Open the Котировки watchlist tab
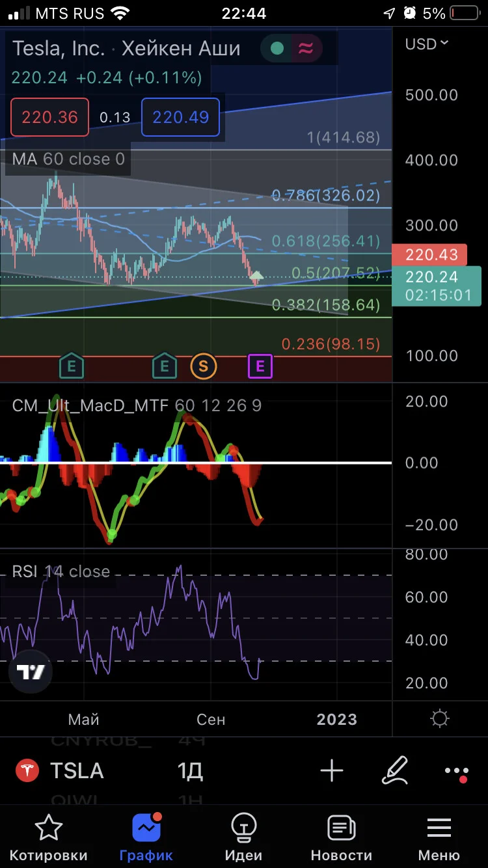The image size is (488, 868). click(49, 838)
